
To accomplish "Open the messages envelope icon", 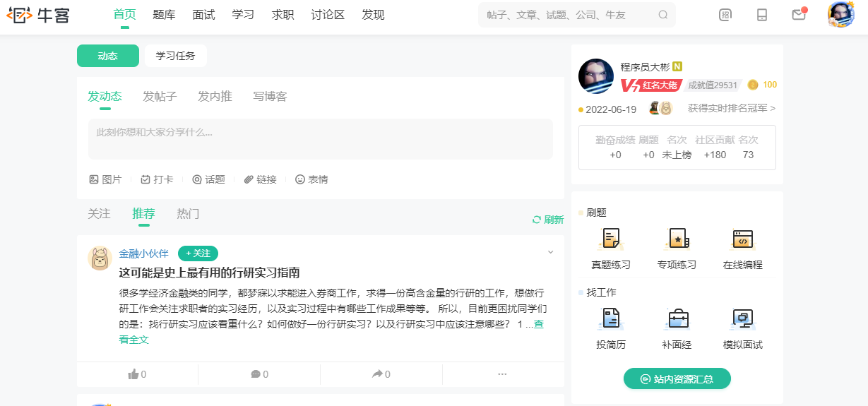I will (799, 14).
